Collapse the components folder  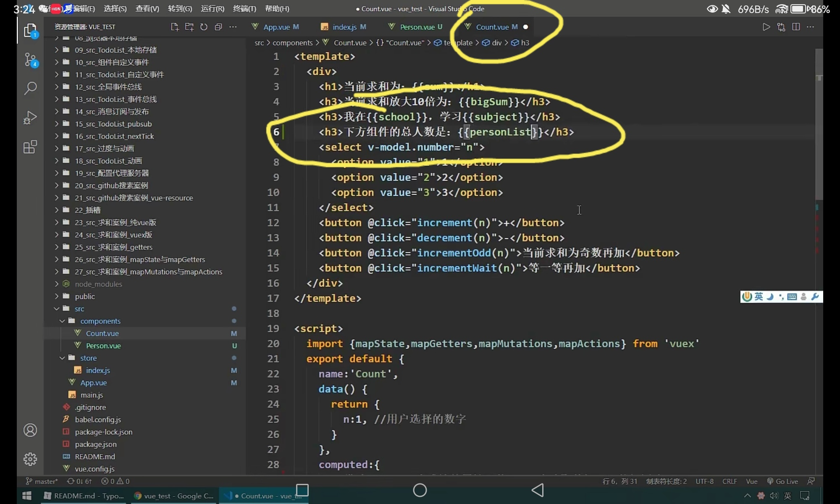click(100, 321)
